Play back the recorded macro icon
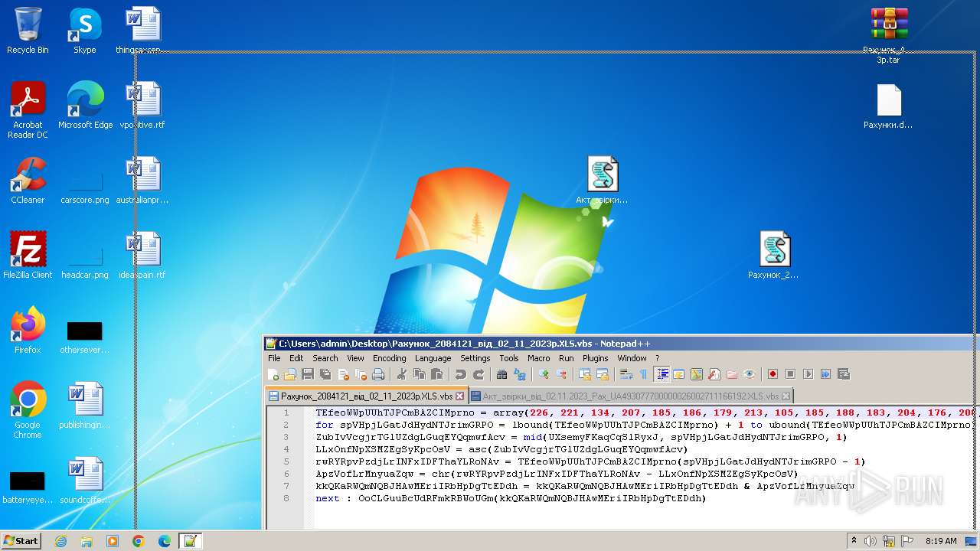 point(807,374)
